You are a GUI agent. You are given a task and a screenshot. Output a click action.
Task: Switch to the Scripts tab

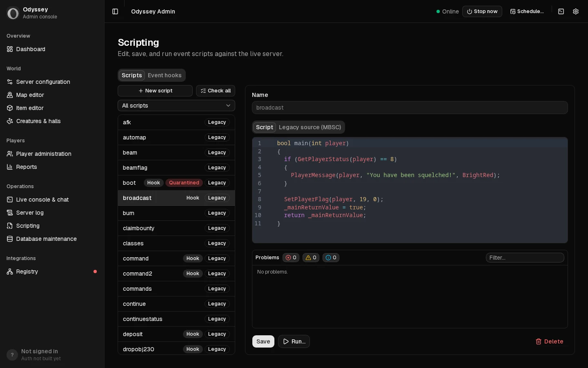click(132, 75)
